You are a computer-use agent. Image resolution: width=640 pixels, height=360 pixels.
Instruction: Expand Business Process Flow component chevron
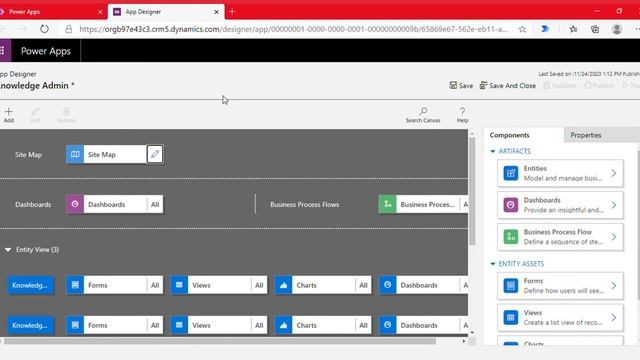pos(613,237)
